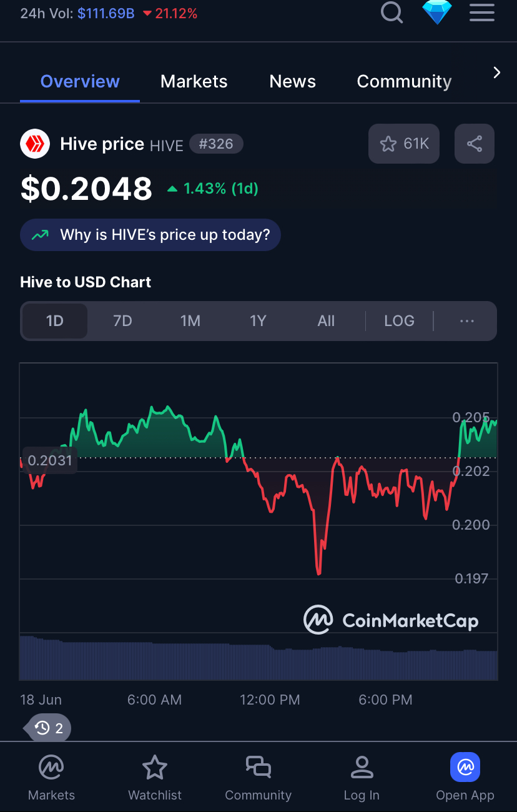This screenshot has width=517, height=812.
Task: Switch to the Markets tab
Action: point(194,82)
